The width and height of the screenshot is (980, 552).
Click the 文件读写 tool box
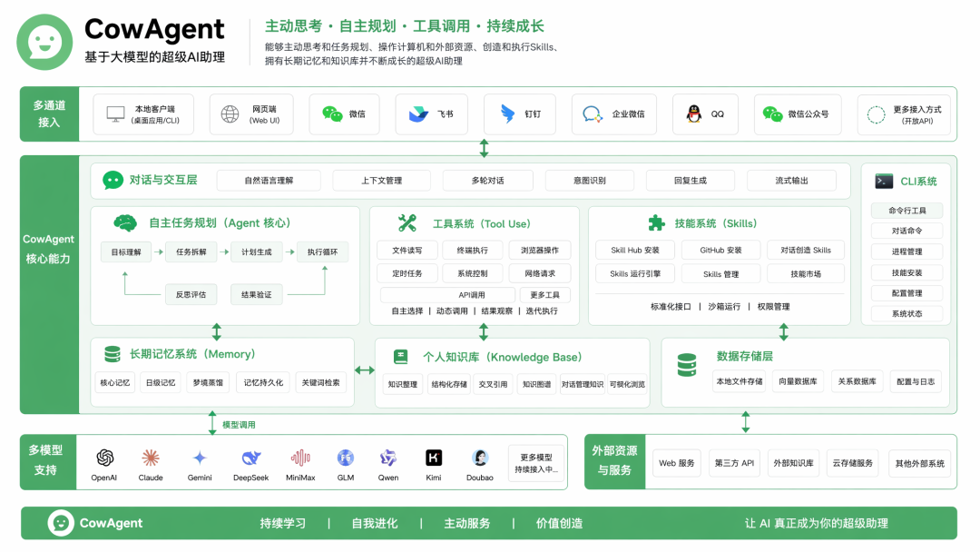tap(407, 250)
